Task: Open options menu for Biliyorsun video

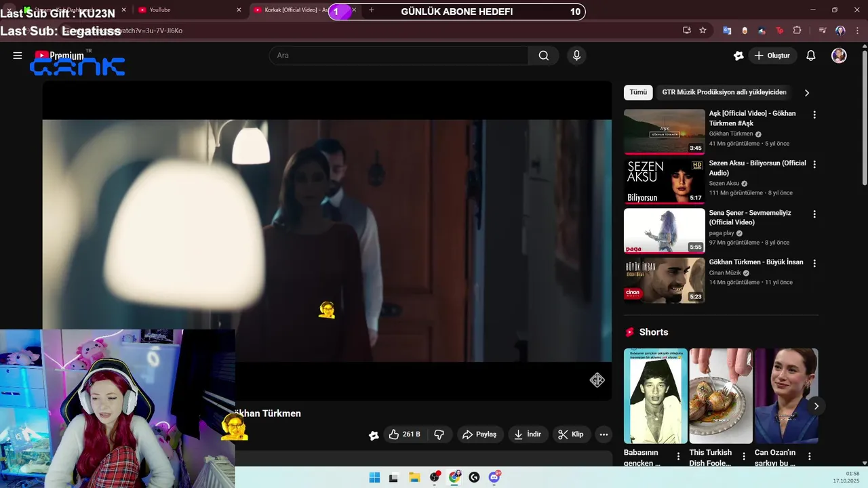Action: [814, 165]
